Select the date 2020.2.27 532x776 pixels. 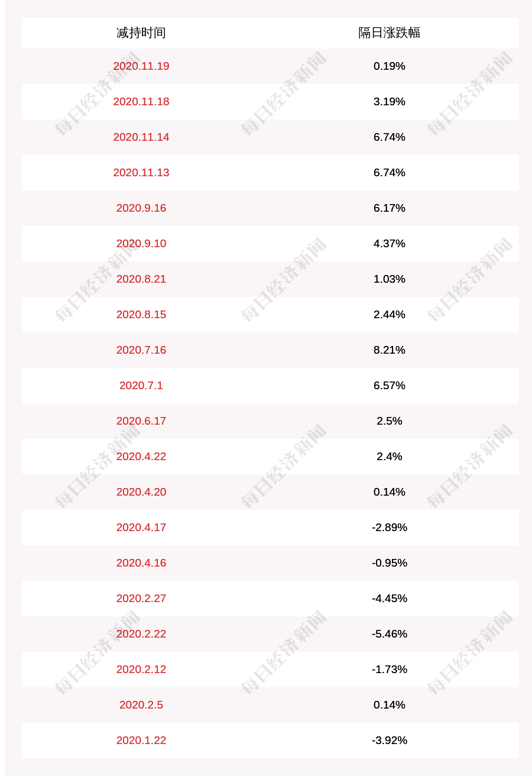[x=141, y=598]
